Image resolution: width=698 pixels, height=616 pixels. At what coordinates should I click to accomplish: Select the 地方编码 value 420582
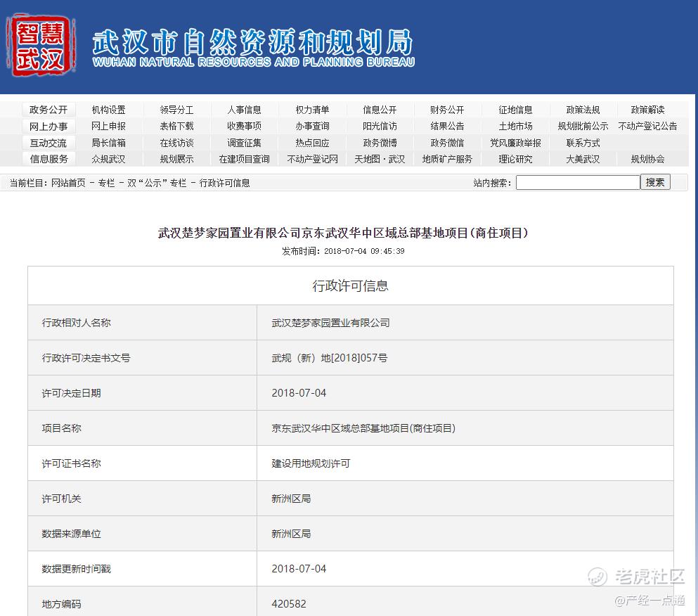click(289, 604)
